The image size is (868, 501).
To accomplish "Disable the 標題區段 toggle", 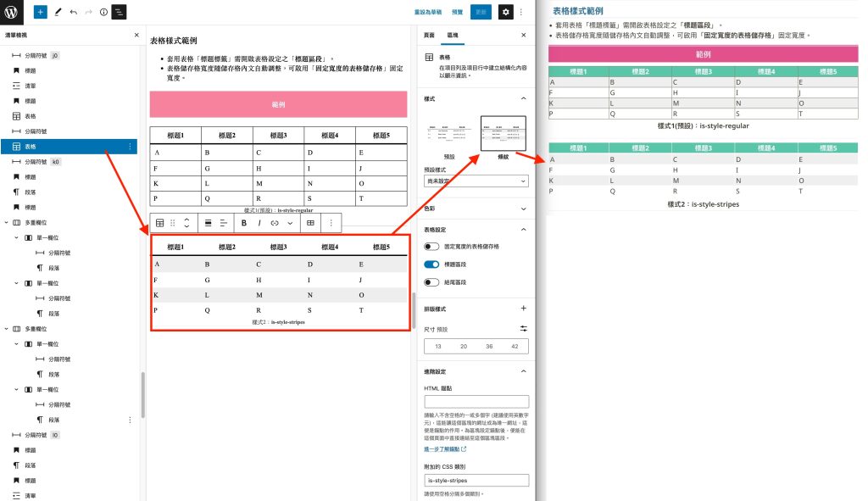I will point(431,264).
